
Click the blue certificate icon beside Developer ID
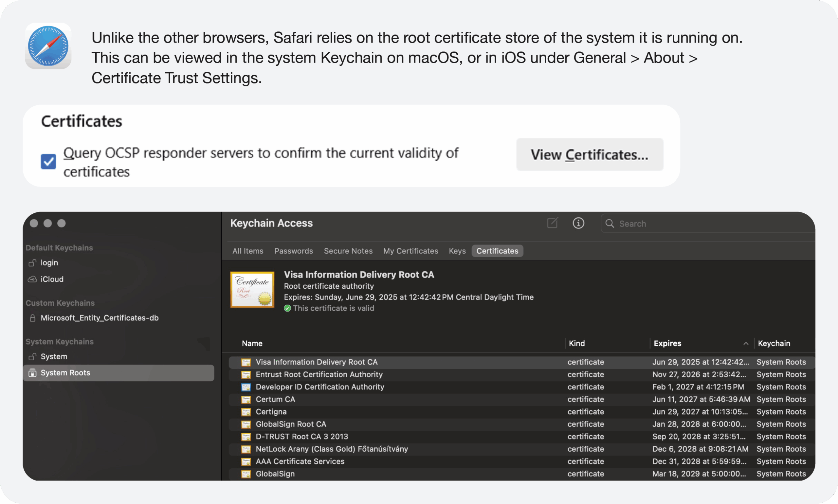(246, 387)
